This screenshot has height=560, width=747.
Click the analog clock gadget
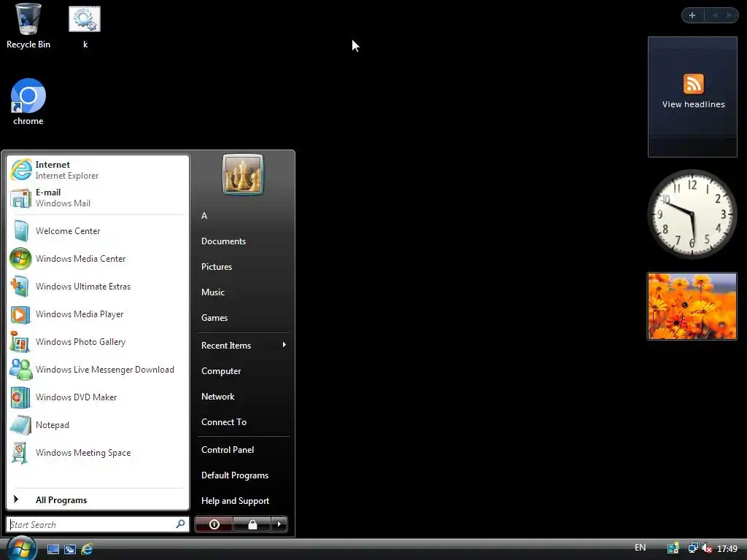tap(692, 214)
